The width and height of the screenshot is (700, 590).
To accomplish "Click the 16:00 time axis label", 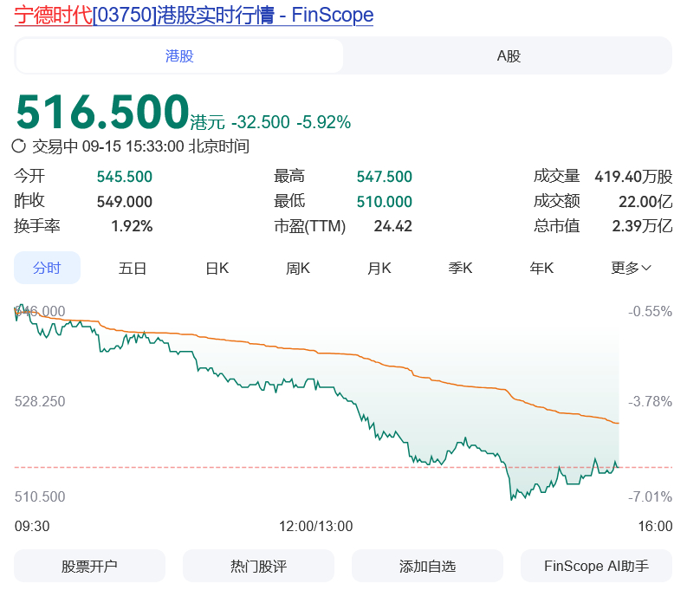I will click(x=655, y=526).
